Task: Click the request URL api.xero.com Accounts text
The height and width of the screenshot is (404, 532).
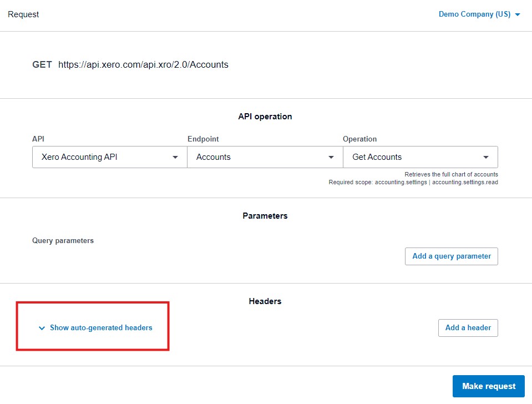Action: [143, 64]
